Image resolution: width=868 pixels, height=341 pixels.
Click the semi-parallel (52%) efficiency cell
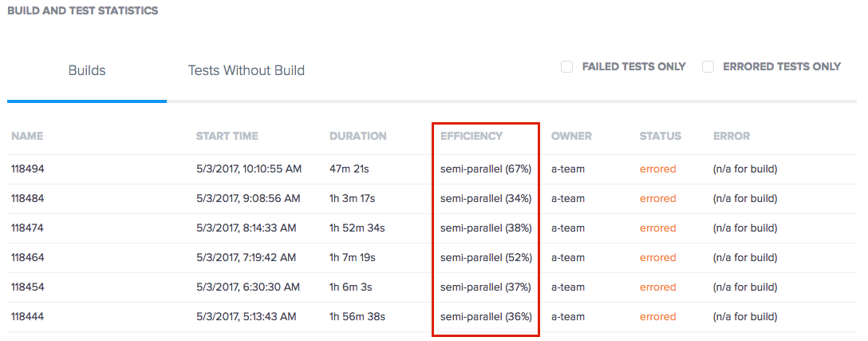pyautogui.click(x=486, y=257)
